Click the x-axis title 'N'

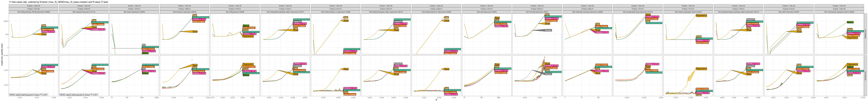coord(436,100)
